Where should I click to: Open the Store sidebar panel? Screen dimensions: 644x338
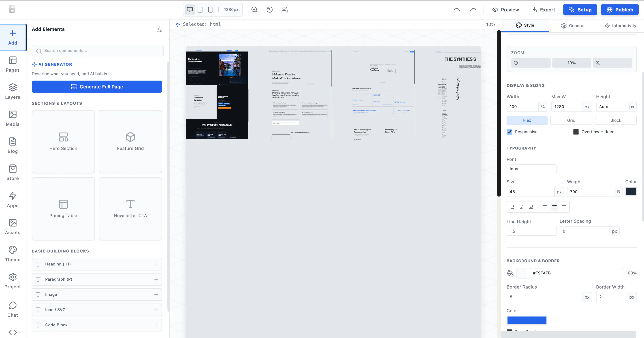[13, 173]
